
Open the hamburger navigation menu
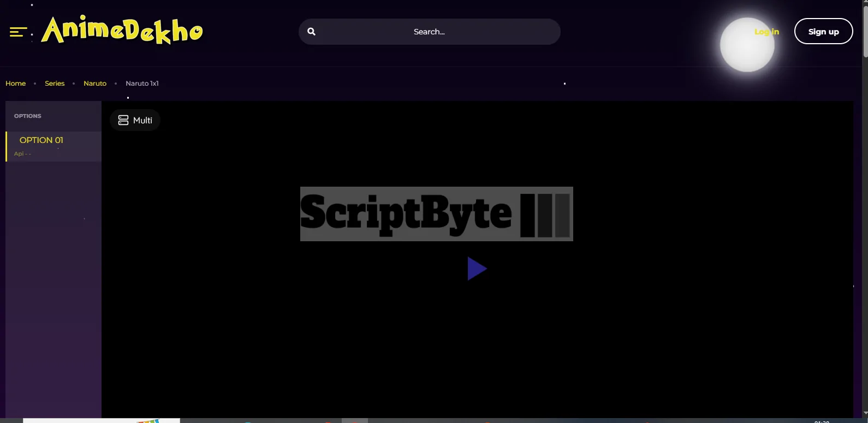(18, 32)
